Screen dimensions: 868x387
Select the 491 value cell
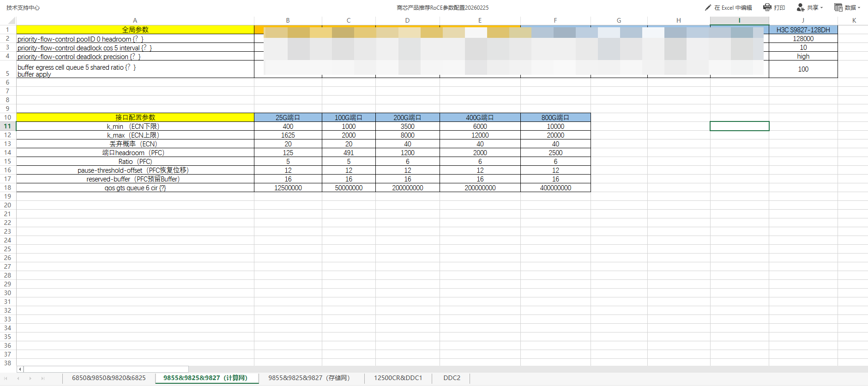click(349, 152)
